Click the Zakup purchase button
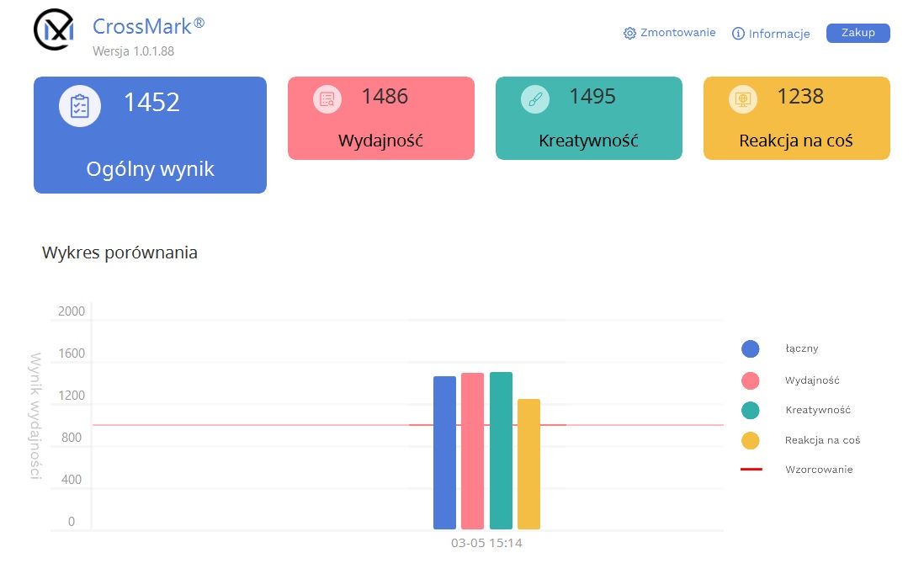 [858, 33]
